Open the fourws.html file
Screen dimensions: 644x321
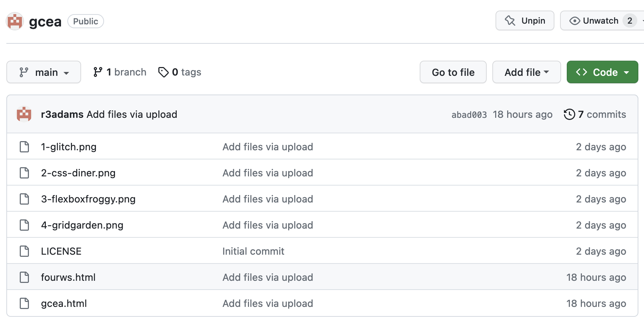tap(68, 277)
